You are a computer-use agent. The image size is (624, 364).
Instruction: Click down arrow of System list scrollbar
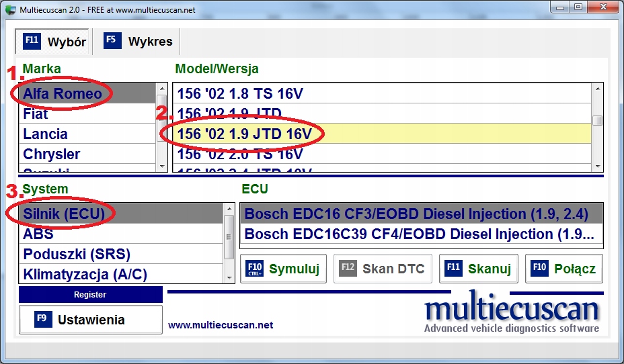229,278
